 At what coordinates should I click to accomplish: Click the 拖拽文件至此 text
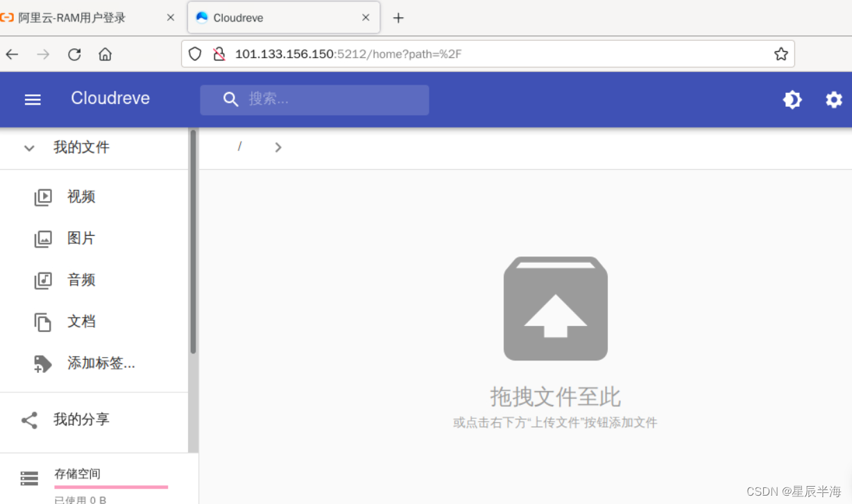(x=555, y=397)
